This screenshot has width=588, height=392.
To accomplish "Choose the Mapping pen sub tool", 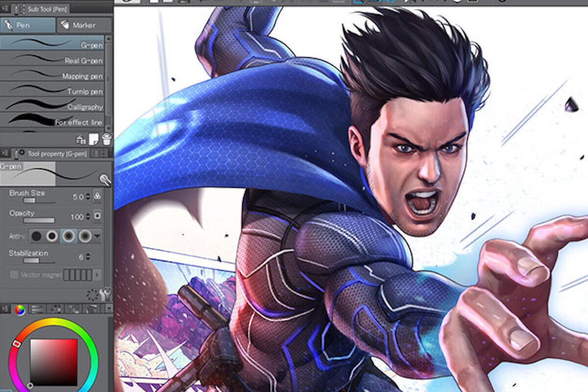I will tap(52, 74).
